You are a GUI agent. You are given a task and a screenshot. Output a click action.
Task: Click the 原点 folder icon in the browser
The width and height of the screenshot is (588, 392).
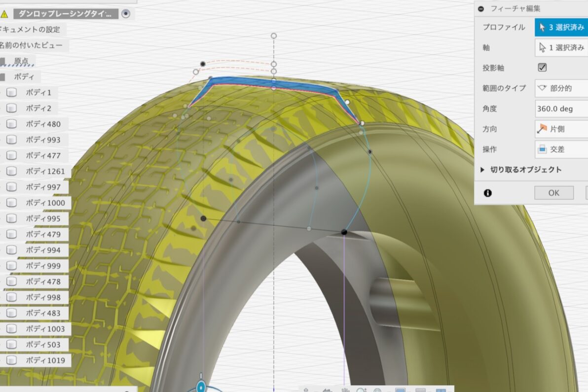point(3,61)
